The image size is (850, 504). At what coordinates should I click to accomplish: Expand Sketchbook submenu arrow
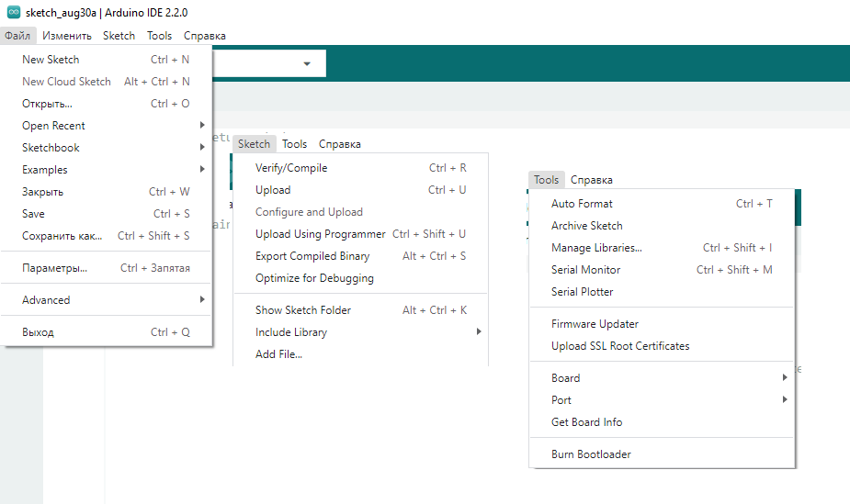coord(201,147)
